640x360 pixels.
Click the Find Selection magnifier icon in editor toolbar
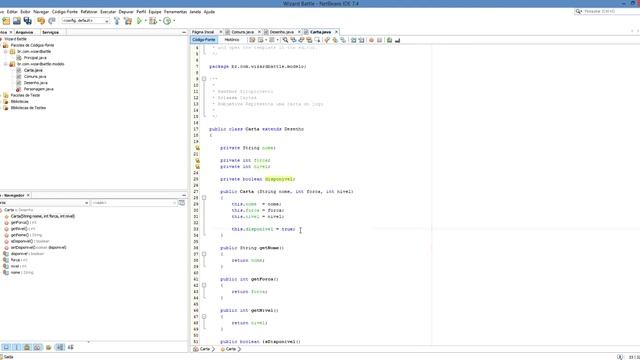(285, 40)
